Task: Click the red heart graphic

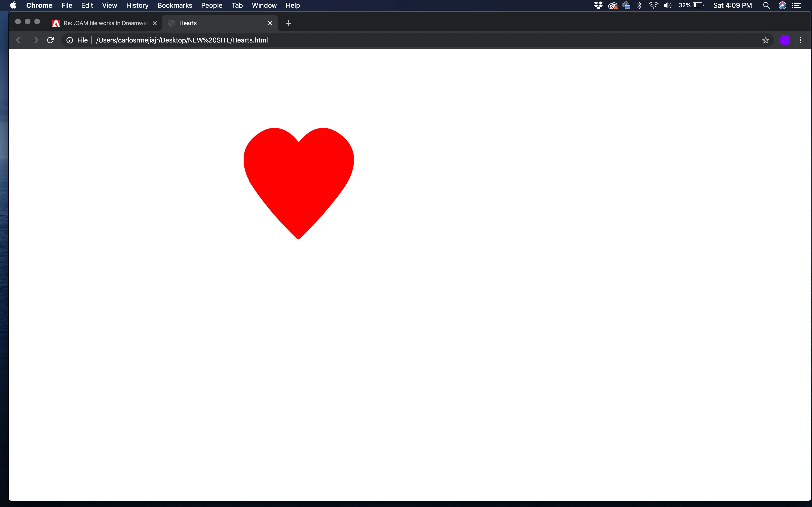Action: 299,178
